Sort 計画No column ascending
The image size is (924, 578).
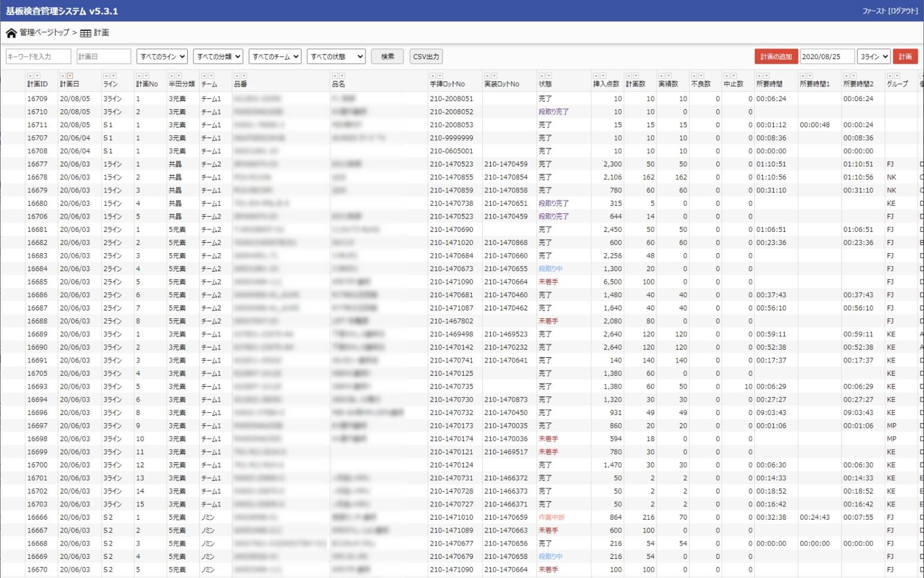pos(139,76)
